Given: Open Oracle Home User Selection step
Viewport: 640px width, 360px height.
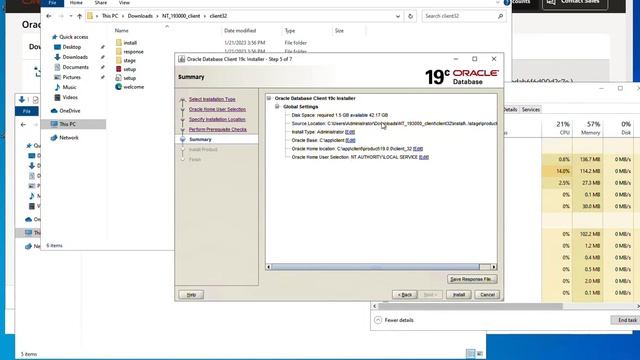Looking at the screenshot, I should click(x=217, y=109).
